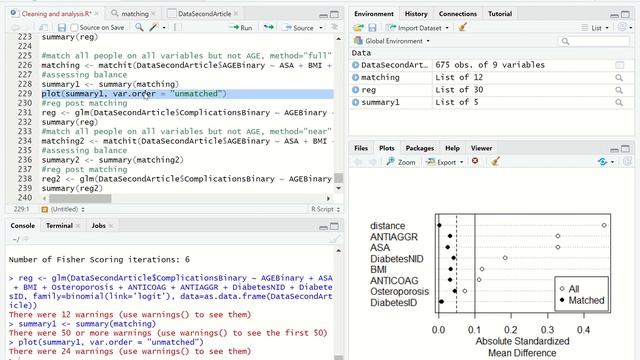Clear environment objects broom icon

point(462,27)
